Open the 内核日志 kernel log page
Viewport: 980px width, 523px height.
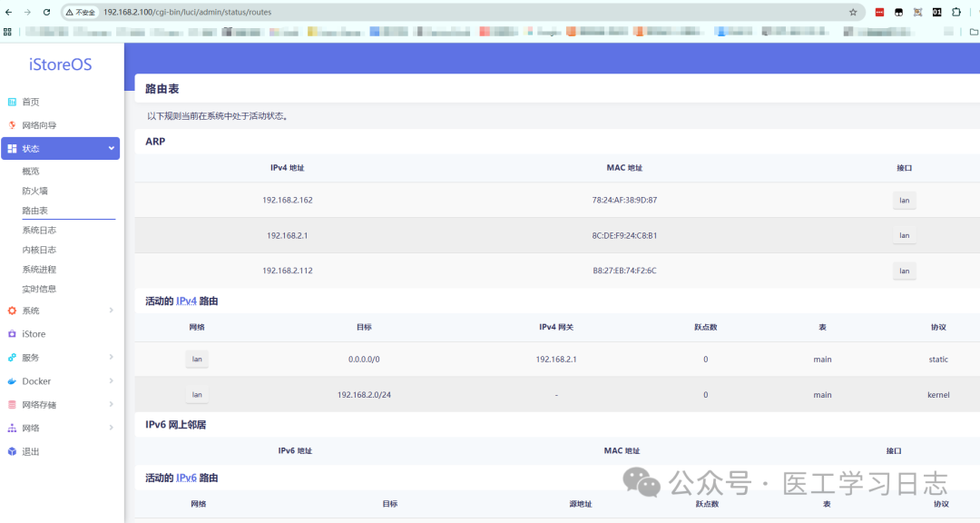[x=39, y=250]
